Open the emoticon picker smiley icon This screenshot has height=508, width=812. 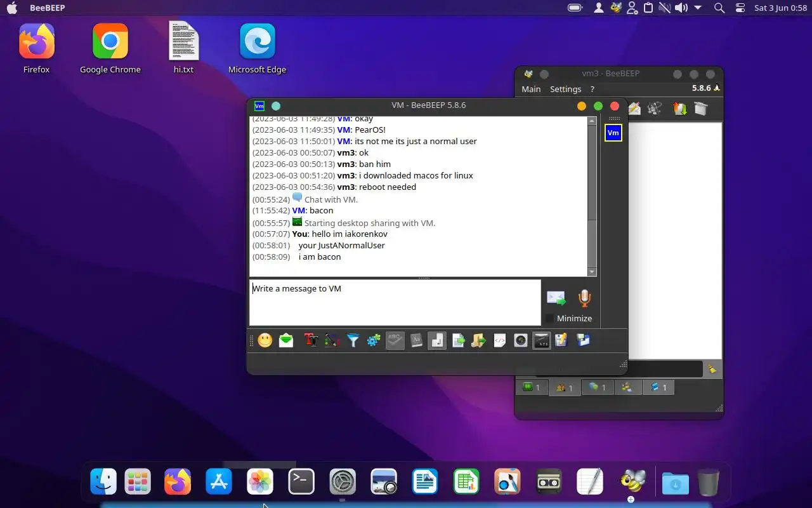265,340
